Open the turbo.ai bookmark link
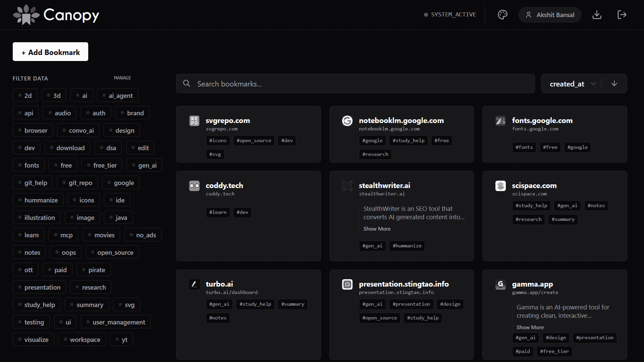This screenshot has width=644, height=362. coord(219,284)
